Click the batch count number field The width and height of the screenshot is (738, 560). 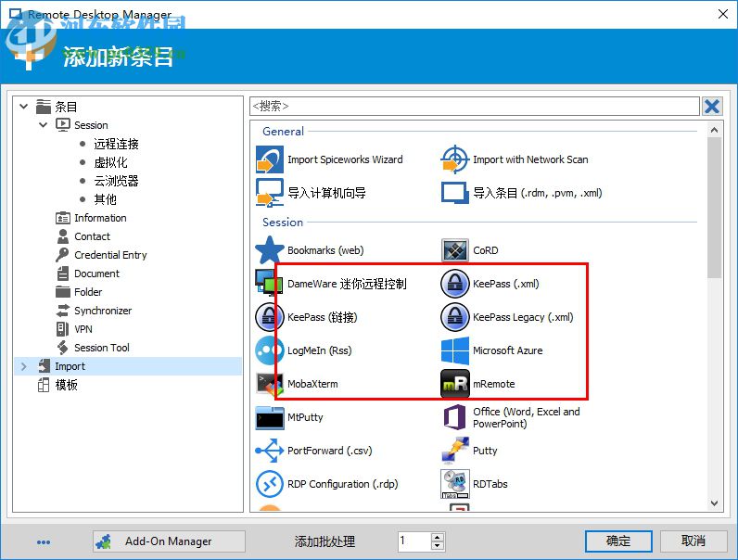414,541
